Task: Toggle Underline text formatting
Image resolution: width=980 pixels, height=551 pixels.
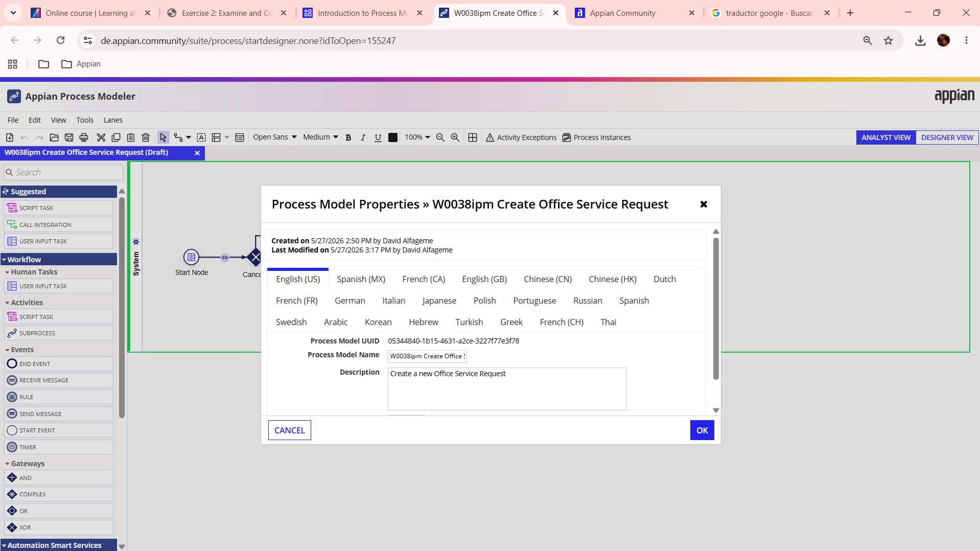Action: coord(378,137)
